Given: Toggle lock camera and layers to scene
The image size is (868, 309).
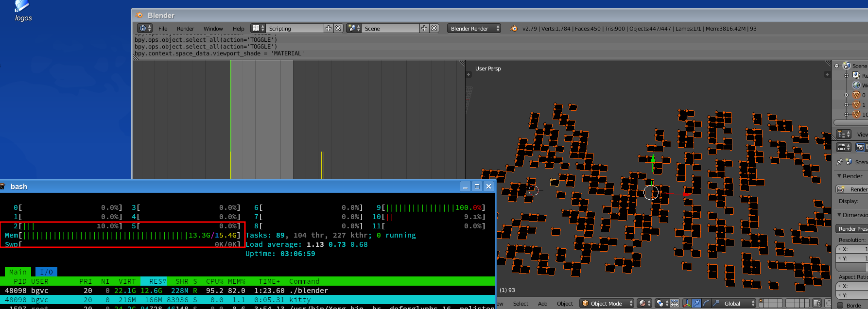Looking at the screenshot, I should (x=817, y=303).
